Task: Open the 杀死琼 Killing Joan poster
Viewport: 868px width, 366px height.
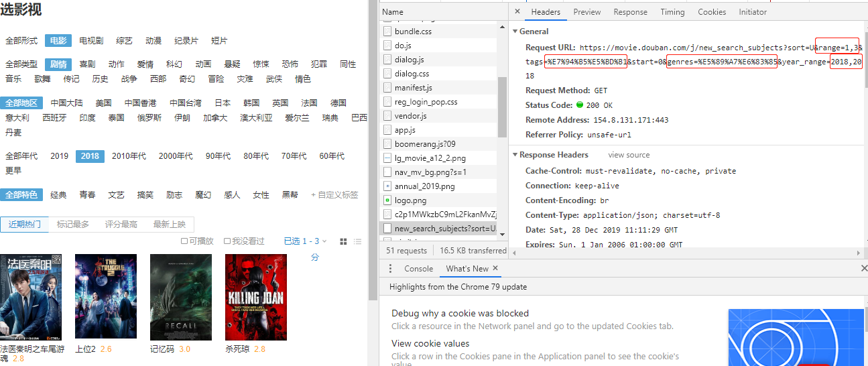Action: click(256, 296)
